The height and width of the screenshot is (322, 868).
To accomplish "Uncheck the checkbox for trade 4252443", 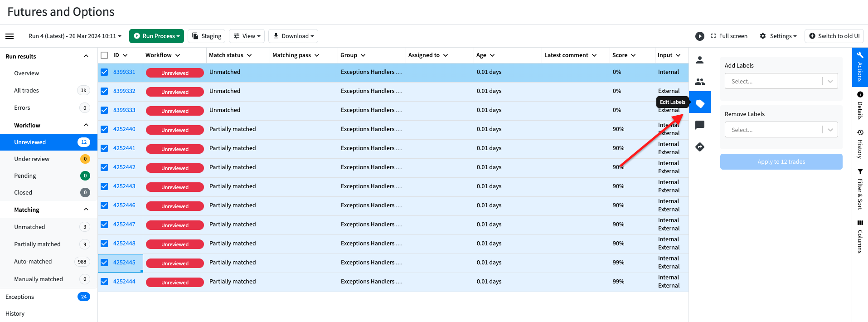I will [x=104, y=186].
